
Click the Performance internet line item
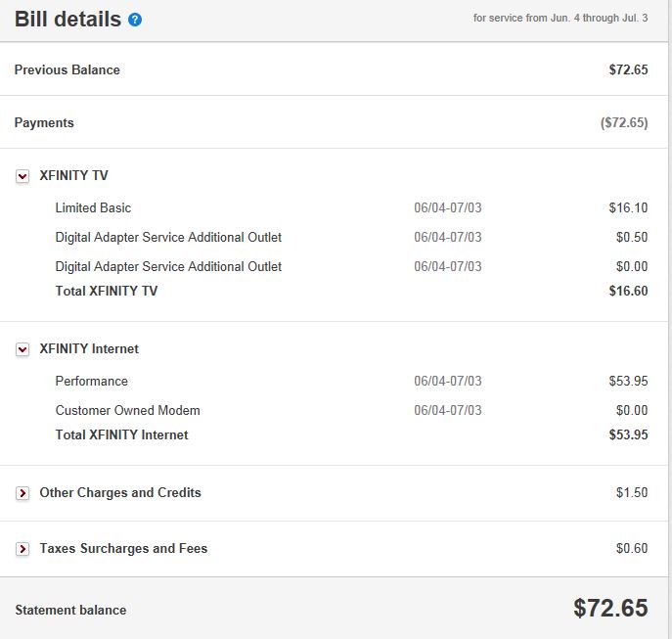[91, 381]
